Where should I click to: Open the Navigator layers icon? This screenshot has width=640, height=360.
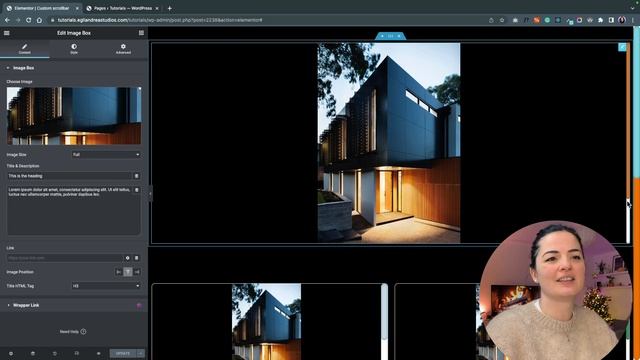[33, 353]
